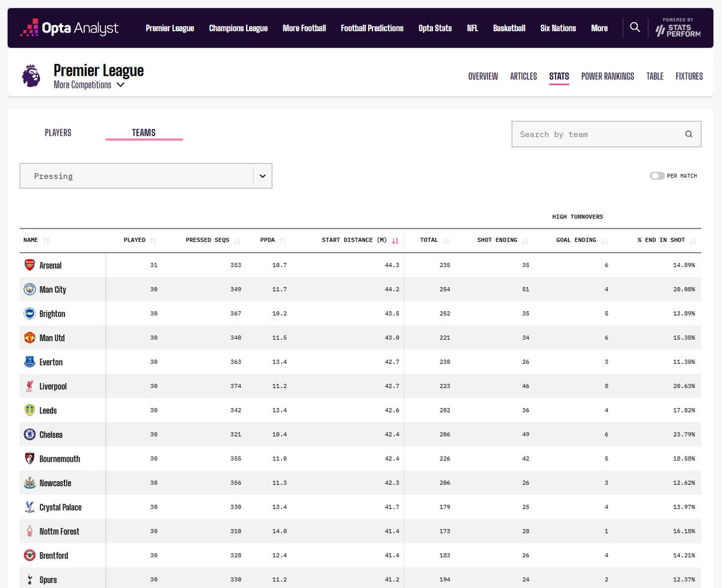Screen dimensions: 722x588
Task: Open the Liverpool team name link
Action: 53,386
